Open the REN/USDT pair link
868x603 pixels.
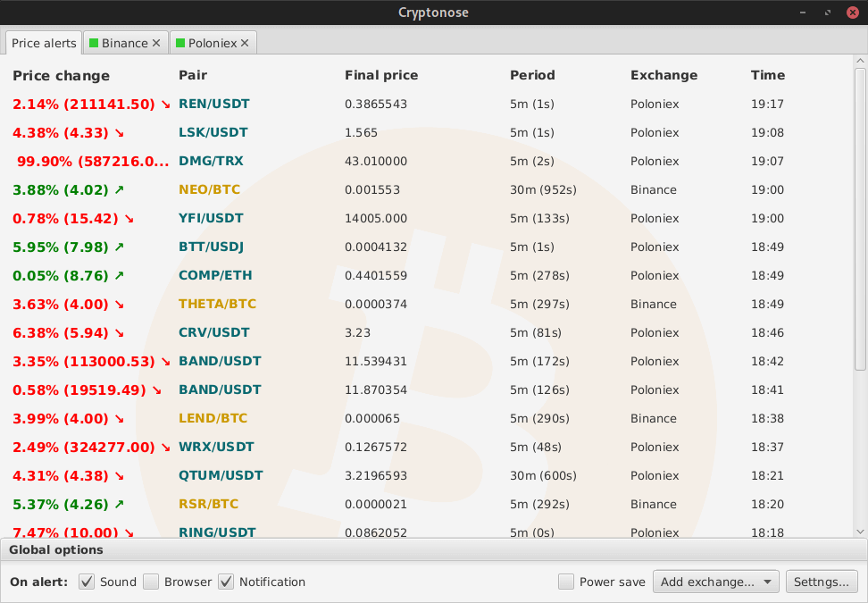point(214,105)
